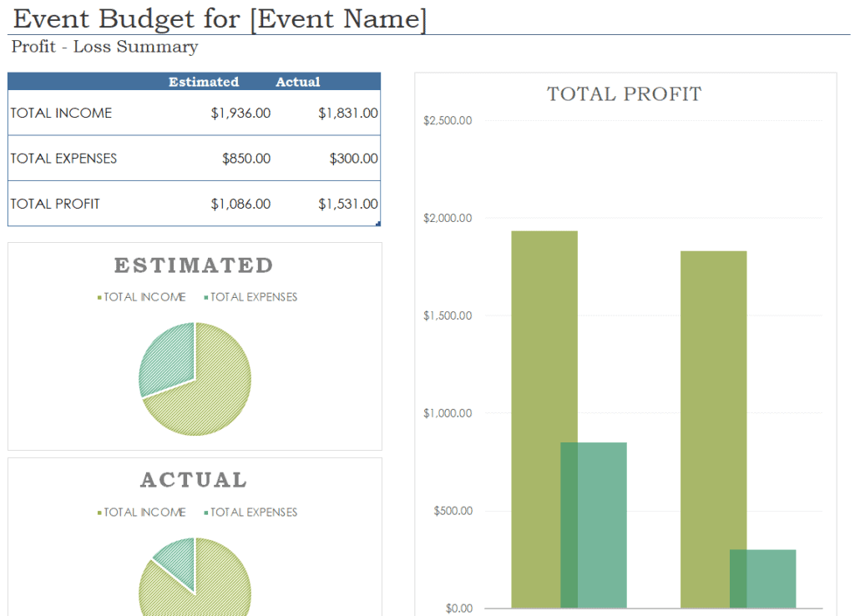855x616 pixels.
Task: Click the estimated total profit cell $1,086.00
Action: 240,204
